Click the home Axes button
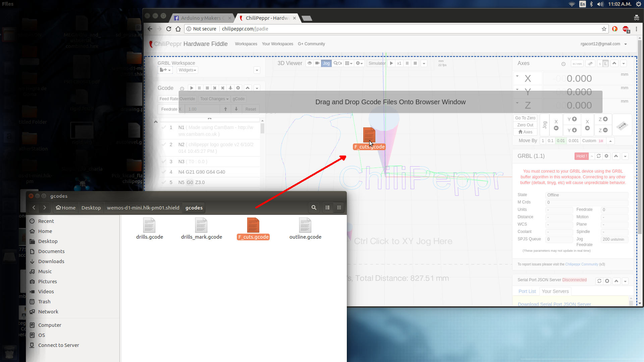Viewport: 644px width, 362px height. coord(525,132)
